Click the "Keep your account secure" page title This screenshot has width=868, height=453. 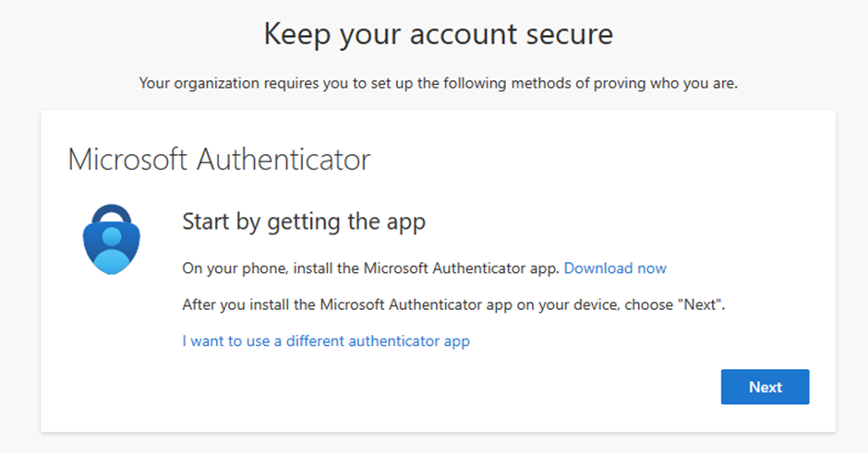(x=438, y=34)
